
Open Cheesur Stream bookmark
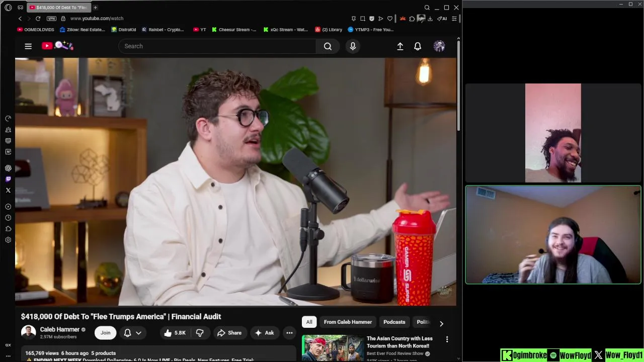pyautogui.click(x=234, y=30)
